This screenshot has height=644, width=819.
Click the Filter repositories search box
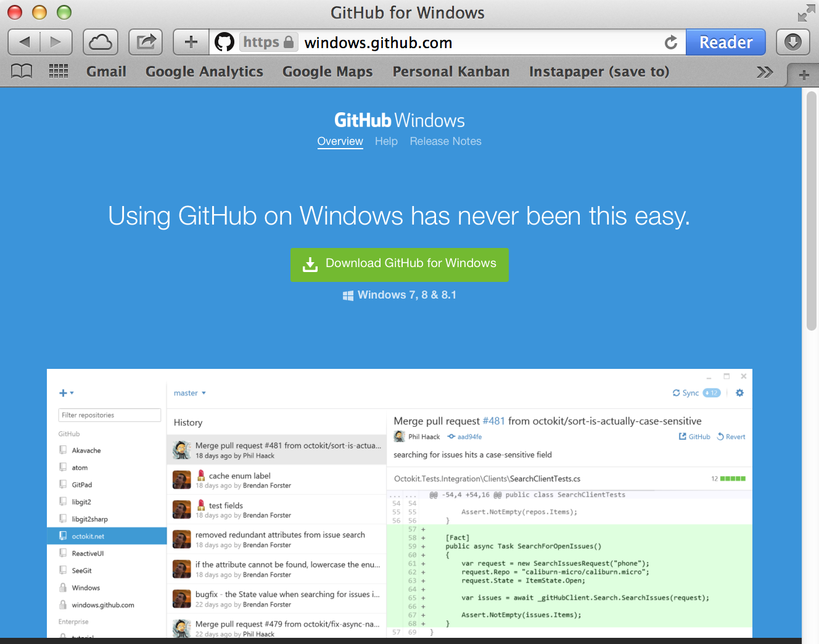pos(110,415)
